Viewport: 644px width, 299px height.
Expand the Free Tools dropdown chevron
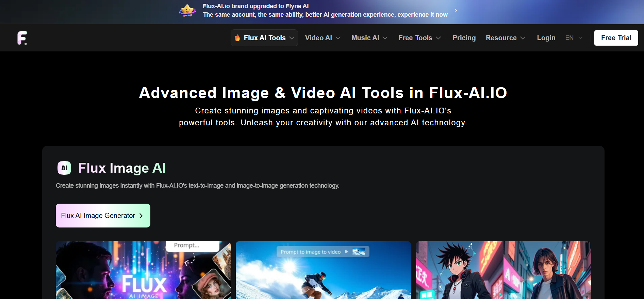(438, 38)
